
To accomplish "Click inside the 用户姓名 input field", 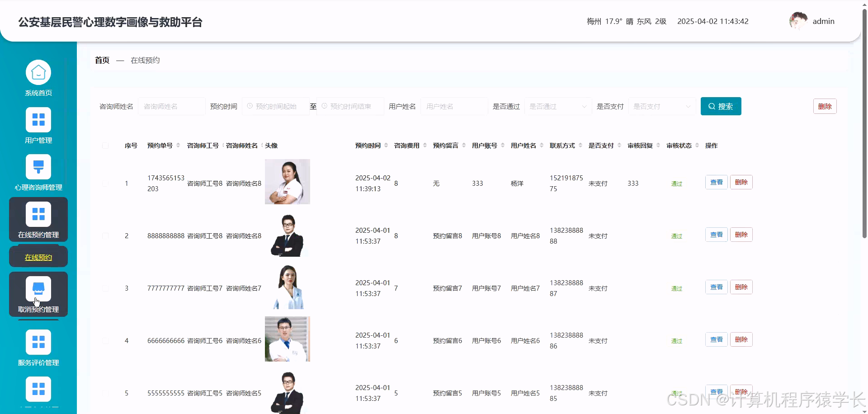I will pyautogui.click(x=453, y=106).
